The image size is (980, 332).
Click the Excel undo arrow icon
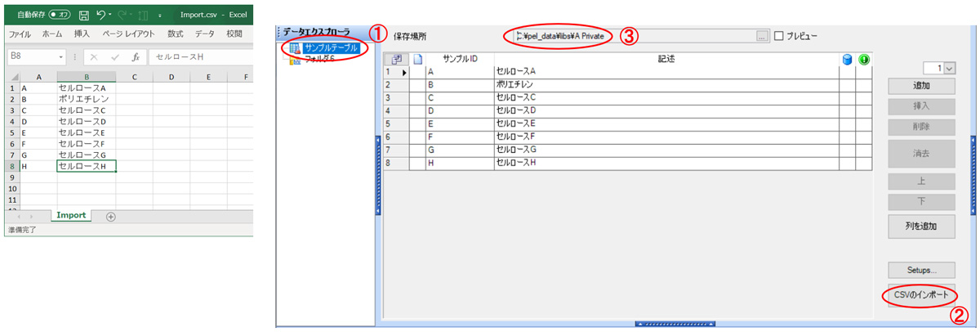(x=100, y=15)
